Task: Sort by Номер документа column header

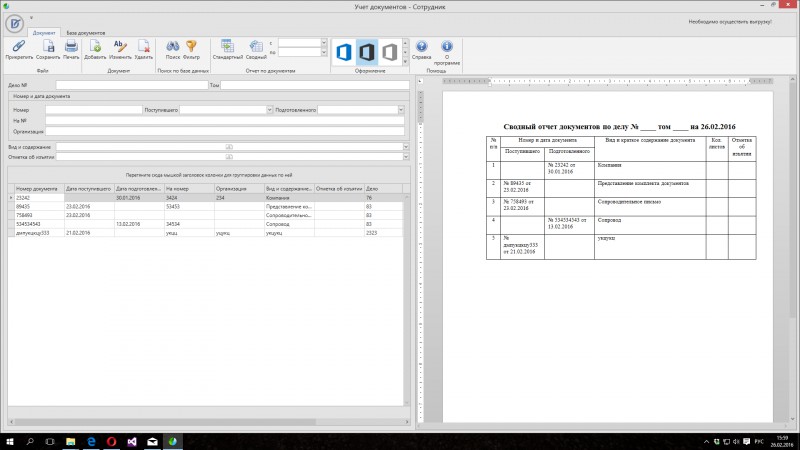Action: [39, 189]
